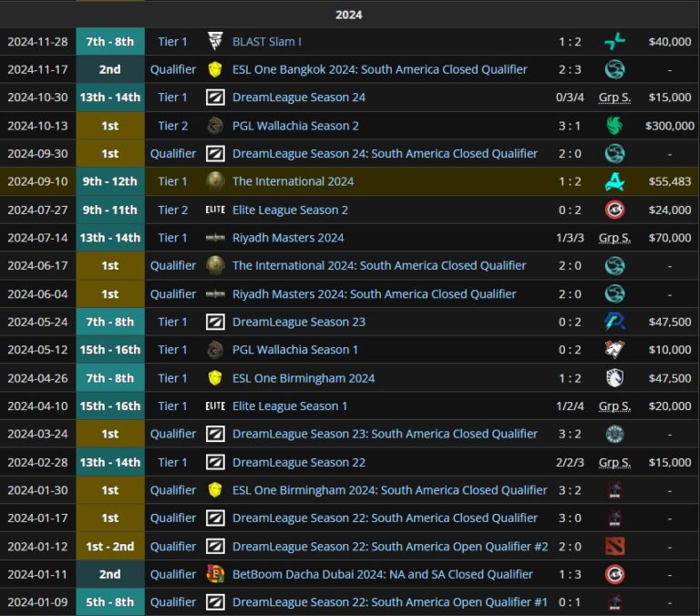The height and width of the screenshot is (616, 700).
Task: Click the Dota 2 logo in the Open Qualifier #2 row
Action: click(x=615, y=546)
